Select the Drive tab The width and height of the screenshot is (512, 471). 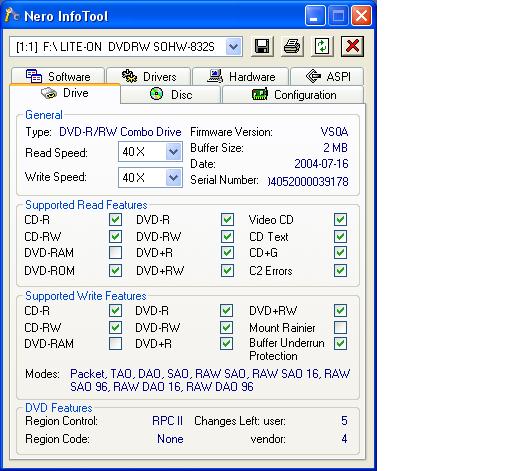[65, 93]
